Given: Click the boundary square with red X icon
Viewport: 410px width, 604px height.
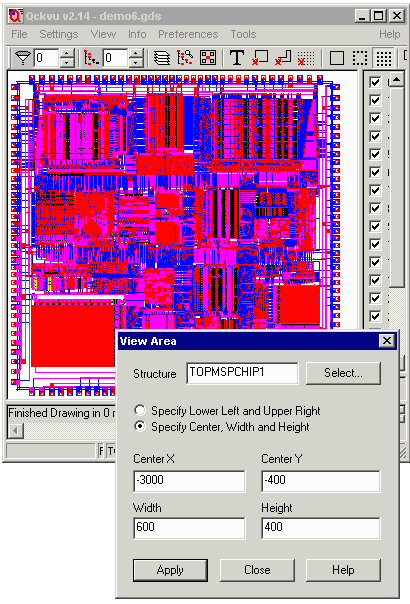Looking at the screenshot, I should (260, 58).
